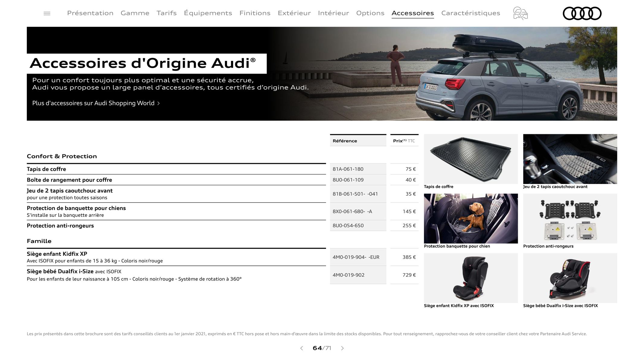Select reference 8U0-061-109
Viewport: 644px width, 362px height.
(348, 180)
